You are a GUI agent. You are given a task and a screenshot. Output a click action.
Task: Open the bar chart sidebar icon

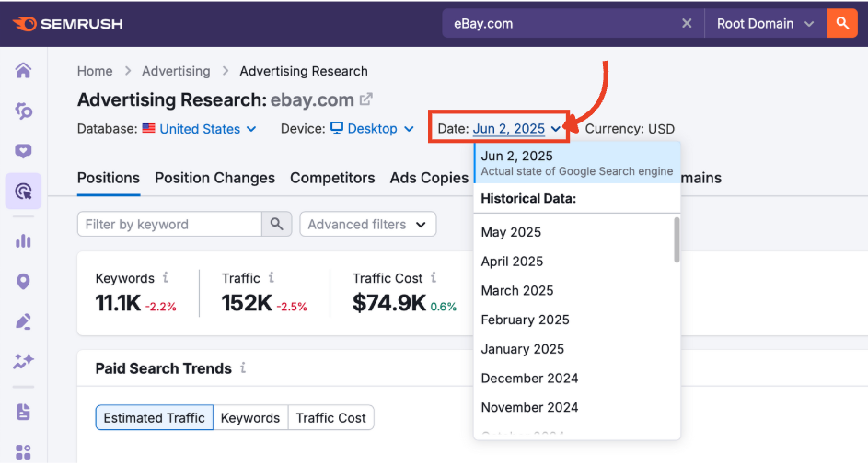tap(23, 240)
